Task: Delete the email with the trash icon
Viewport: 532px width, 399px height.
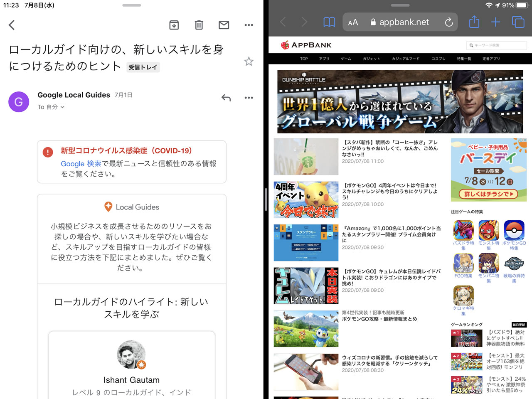Action: (x=199, y=25)
